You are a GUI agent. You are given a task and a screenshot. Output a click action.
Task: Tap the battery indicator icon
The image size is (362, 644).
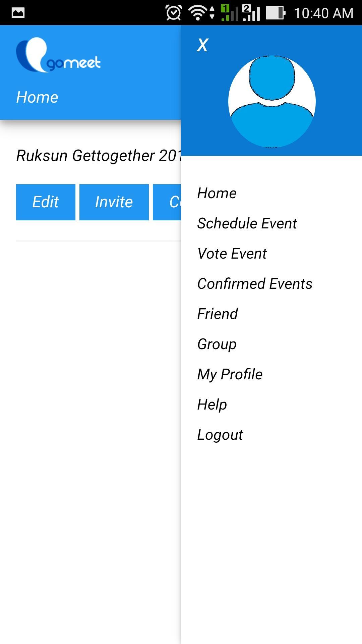coord(276,13)
